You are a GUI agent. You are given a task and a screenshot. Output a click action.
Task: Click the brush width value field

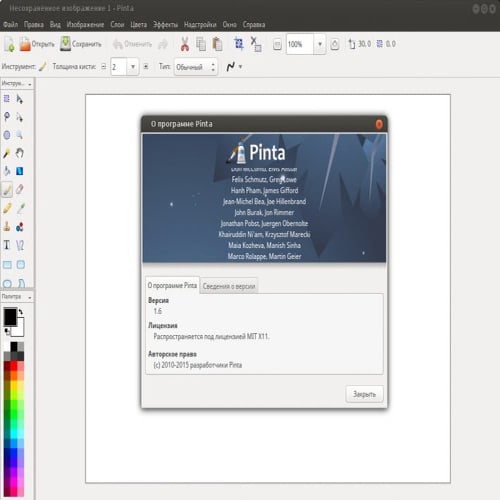coord(118,67)
